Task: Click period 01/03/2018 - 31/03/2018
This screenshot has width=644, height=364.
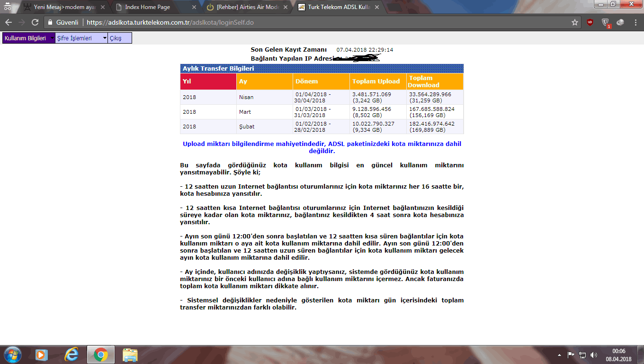Action: coord(313,112)
